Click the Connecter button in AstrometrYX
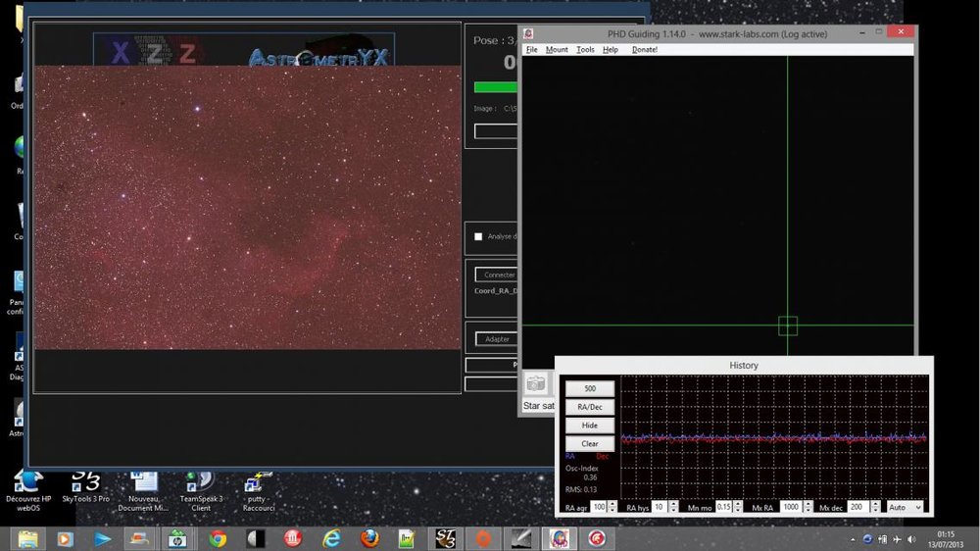This screenshot has width=980, height=551. coord(496,275)
